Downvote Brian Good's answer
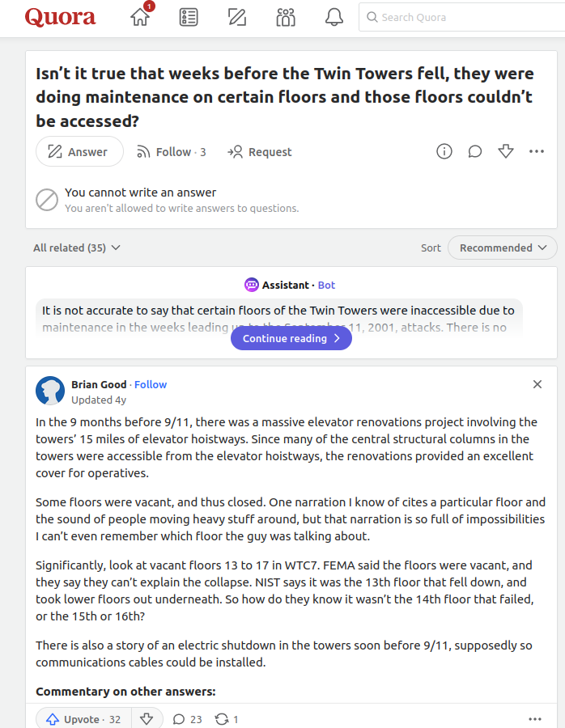This screenshot has height=728, width=565. point(147,719)
